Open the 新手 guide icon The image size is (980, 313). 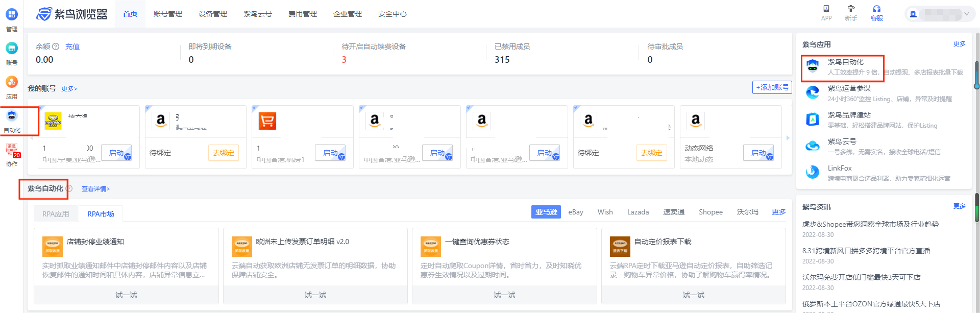[851, 9]
